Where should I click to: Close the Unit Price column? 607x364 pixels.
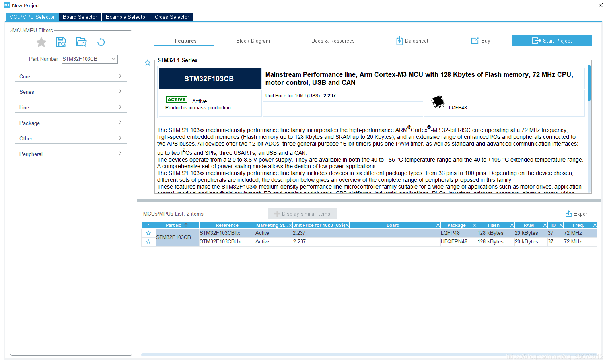click(347, 225)
